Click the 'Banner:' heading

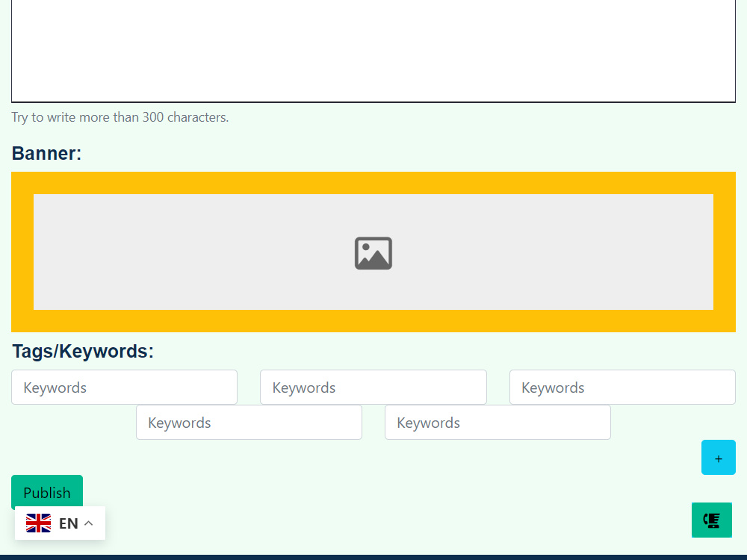tap(46, 153)
